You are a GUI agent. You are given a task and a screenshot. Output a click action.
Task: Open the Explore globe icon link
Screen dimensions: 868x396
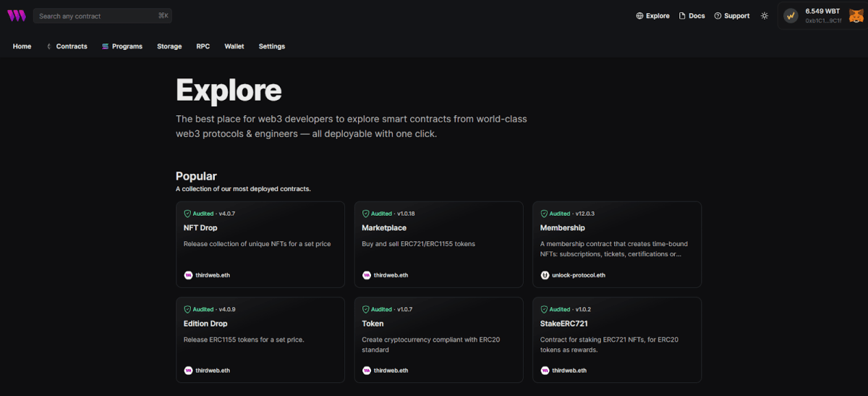(x=639, y=16)
